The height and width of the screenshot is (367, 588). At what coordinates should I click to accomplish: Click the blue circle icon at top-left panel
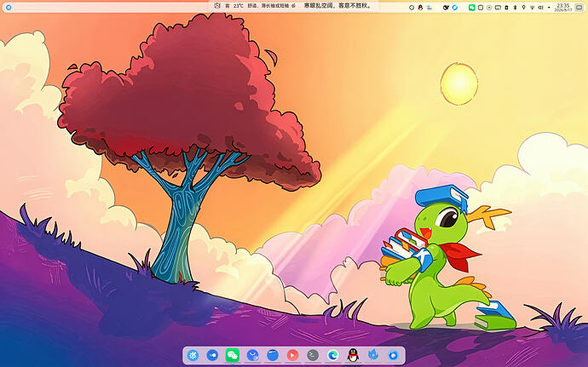tap(9, 7)
